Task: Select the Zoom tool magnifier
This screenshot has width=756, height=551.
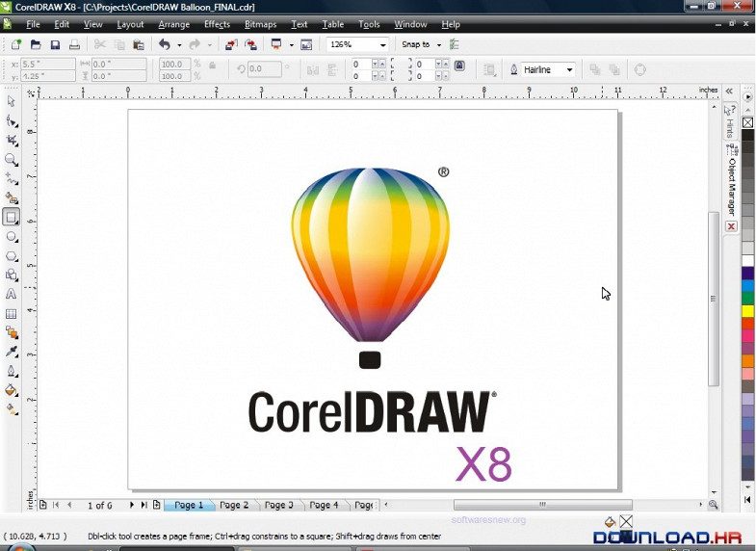Action: point(12,160)
